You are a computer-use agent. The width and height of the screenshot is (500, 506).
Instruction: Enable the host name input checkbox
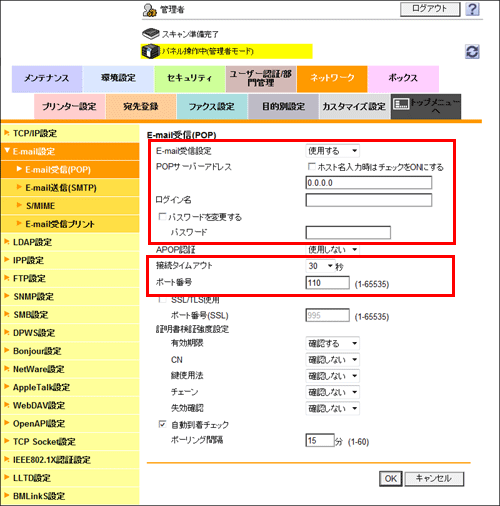pos(311,166)
